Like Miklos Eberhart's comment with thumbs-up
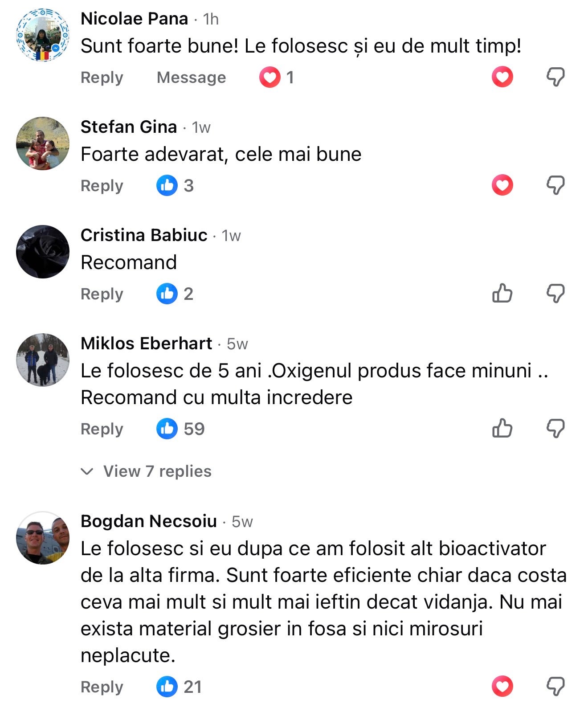Viewport: 588px width, 716px height. pyautogui.click(x=502, y=429)
